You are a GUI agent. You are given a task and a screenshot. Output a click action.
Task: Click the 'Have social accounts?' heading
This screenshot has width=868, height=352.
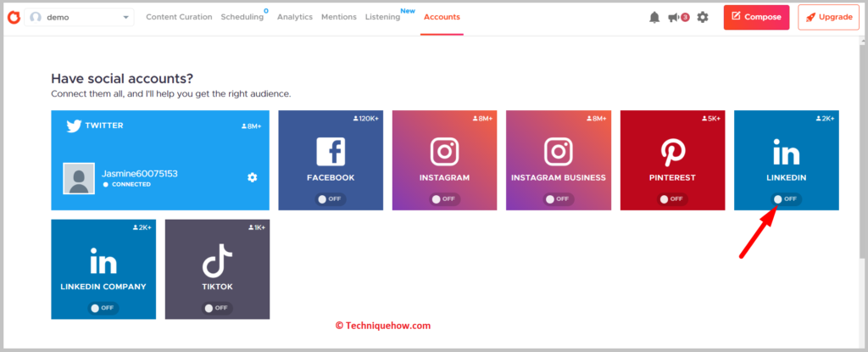tap(122, 79)
